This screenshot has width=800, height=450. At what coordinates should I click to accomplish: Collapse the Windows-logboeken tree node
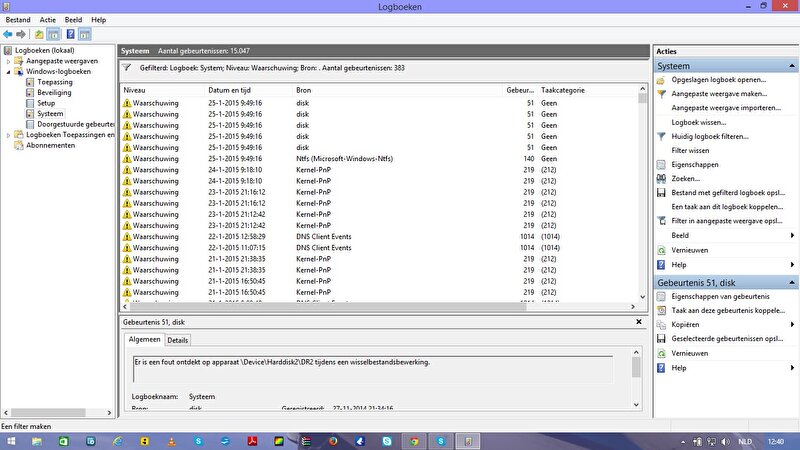tap(9, 71)
